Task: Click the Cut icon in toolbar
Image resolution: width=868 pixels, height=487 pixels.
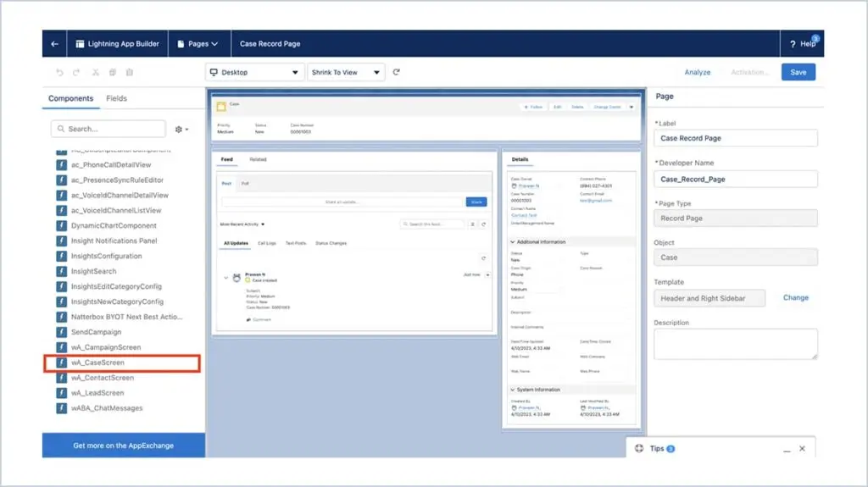Action: click(95, 72)
